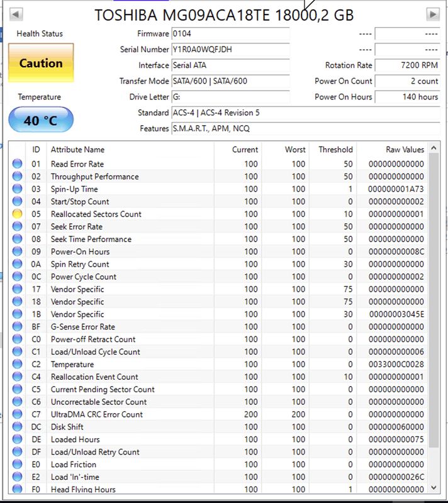Click status icon of Throughput Performance row

[x=18, y=177]
